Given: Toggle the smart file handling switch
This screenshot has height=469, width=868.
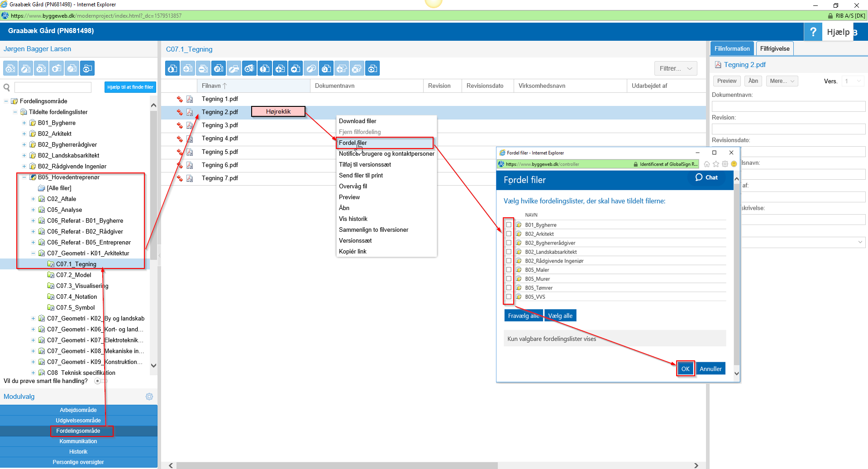Looking at the screenshot, I should coord(100,381).
